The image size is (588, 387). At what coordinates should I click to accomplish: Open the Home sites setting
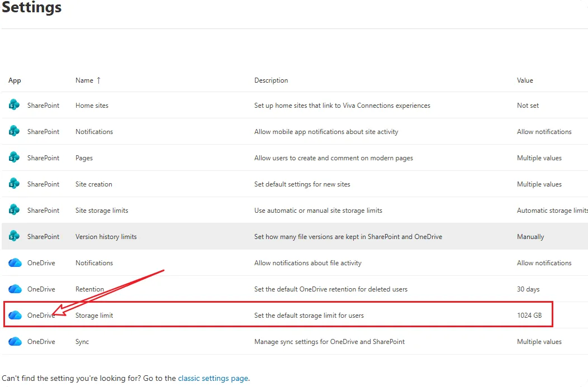92,106
